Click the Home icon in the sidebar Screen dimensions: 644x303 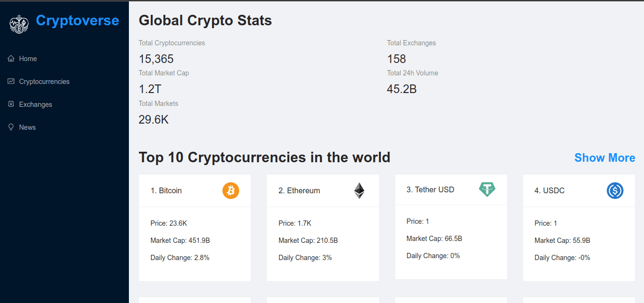[10, 58]
